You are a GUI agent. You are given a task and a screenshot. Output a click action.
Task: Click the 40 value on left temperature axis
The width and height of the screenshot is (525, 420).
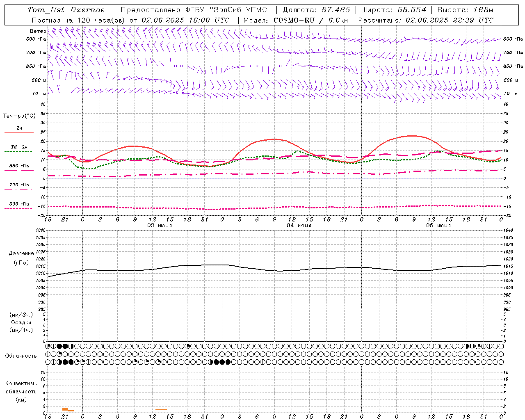point(43,104)
